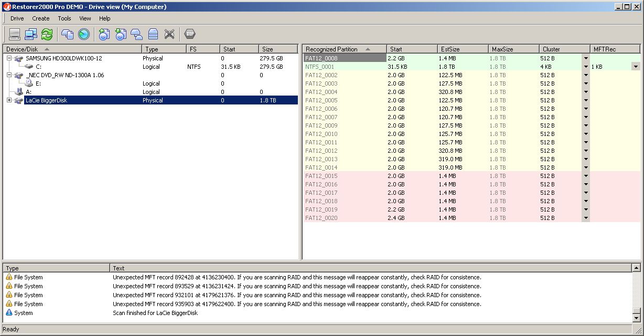Click the A: floppy drive icon
The image size is (644, 336).
(19, 92)
